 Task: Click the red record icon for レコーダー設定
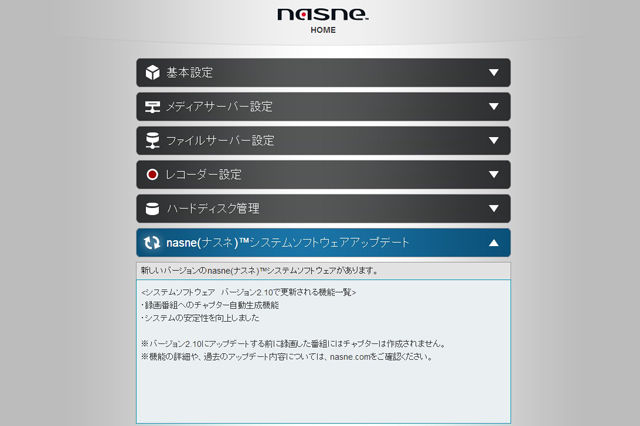(152, 175)
